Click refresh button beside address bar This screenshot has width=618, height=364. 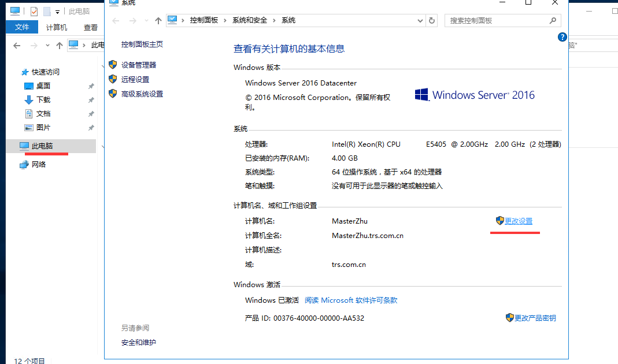point(432,20)
